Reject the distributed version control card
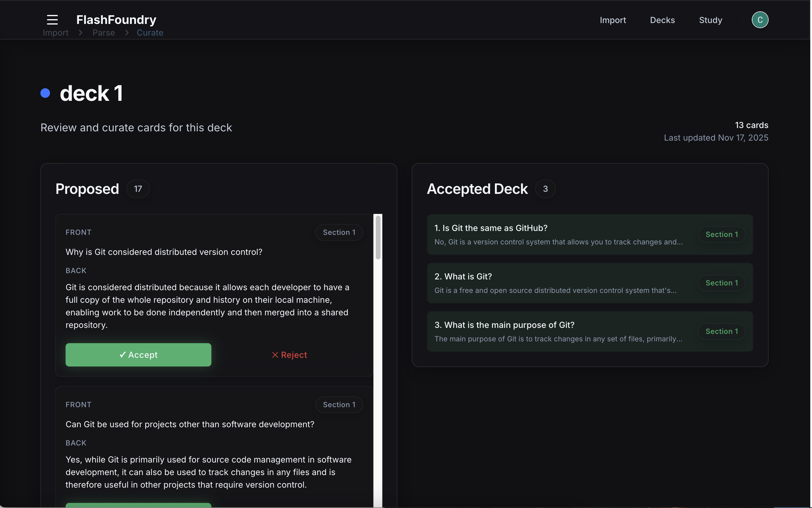The height and width of the screenshot is (508, 812). pyautogui.click(x=289, y=355)
